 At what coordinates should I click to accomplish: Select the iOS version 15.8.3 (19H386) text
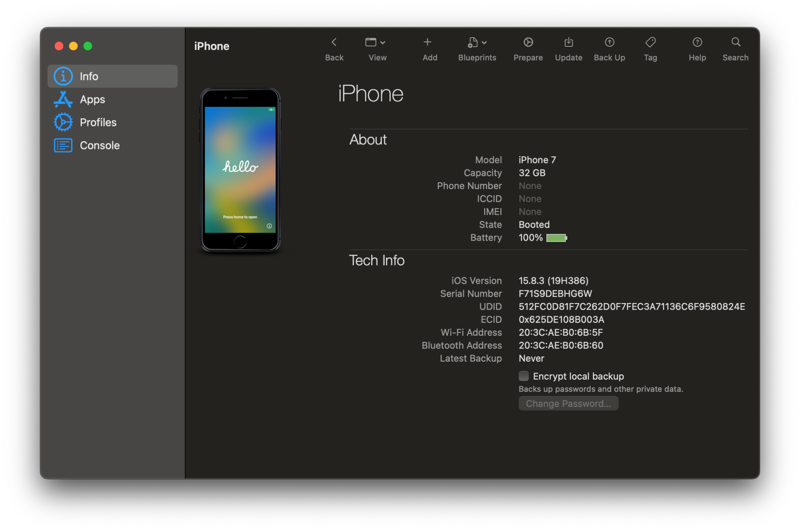554,281
